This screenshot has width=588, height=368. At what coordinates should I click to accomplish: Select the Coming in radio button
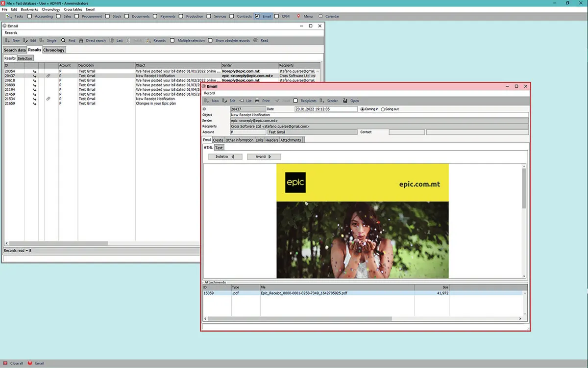pos(363,109)
